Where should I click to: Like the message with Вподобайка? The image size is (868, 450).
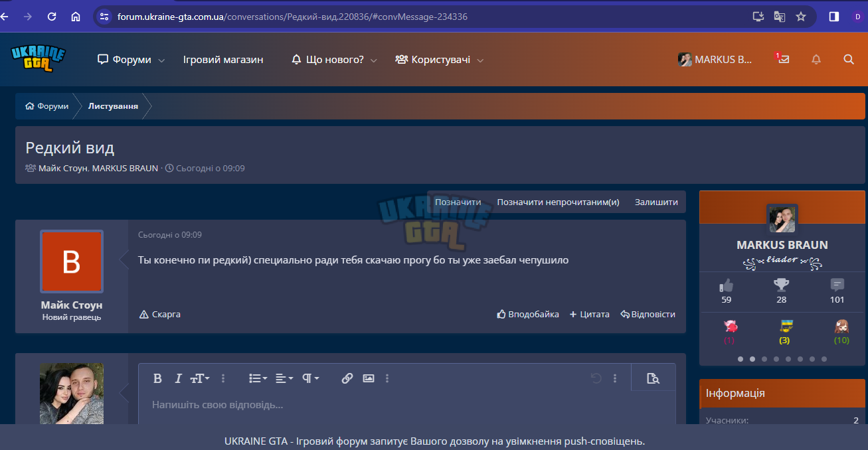[x=528, y=315]
